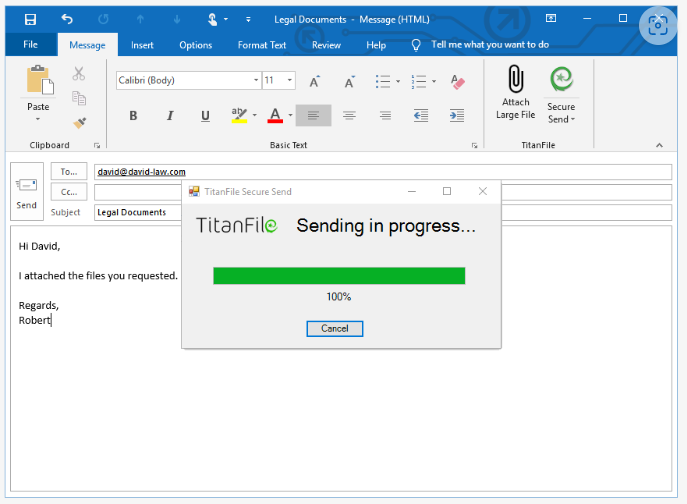
Task: Open the Touch/Mouse mode dropdown arrow
Action: click(226, 19)
